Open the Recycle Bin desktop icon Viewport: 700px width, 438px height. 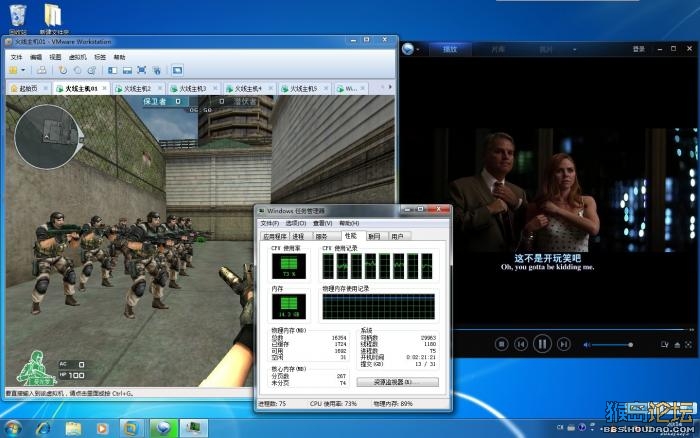pos(18,19)
